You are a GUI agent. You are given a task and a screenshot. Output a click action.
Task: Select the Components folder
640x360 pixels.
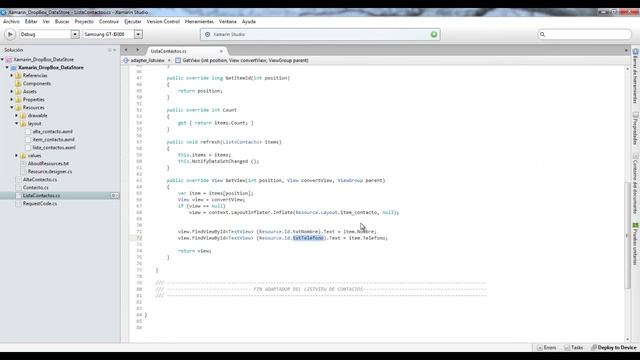click(x=37, y=83)
